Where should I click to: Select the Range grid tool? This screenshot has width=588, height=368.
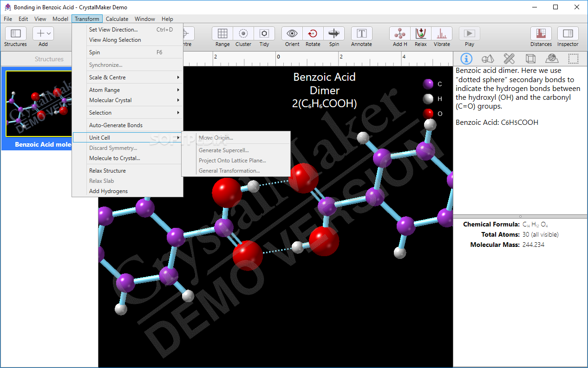coord(222,33)
